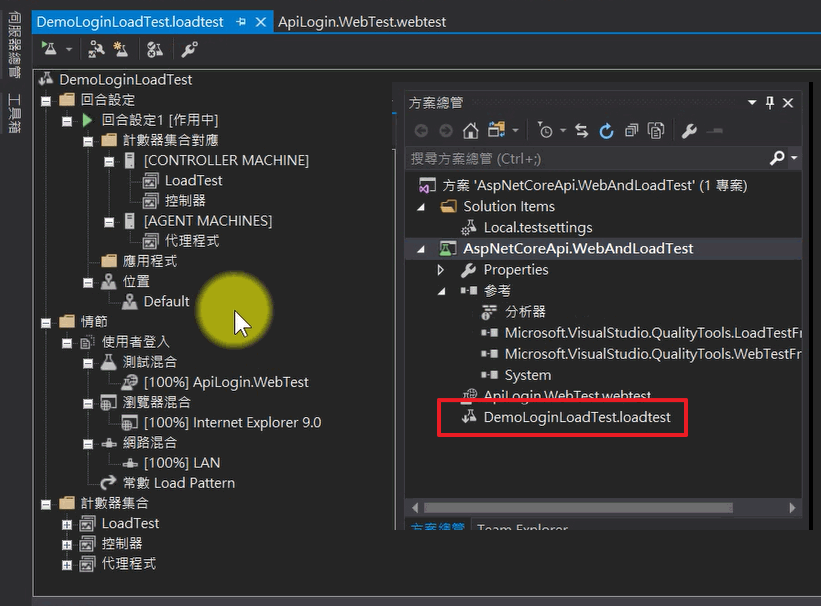821x606 pixels.
Task: Click the Show All Files icon
Action: coord(656,130)
